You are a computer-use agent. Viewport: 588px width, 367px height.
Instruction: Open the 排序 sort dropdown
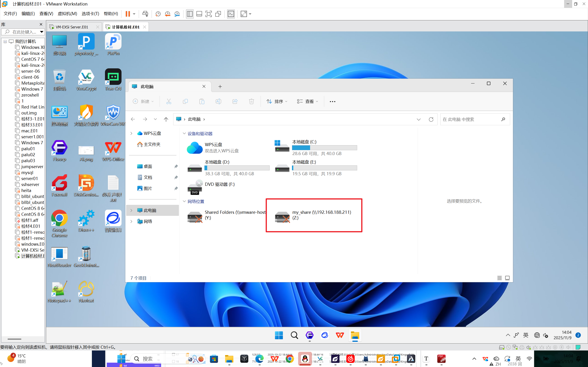[277, 101]
